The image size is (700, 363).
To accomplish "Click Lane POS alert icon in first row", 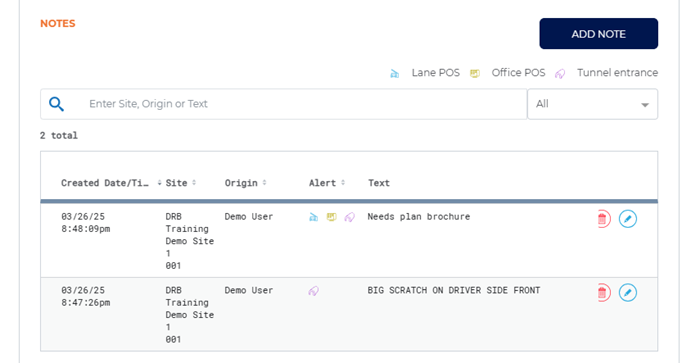I will click(314, 217).
